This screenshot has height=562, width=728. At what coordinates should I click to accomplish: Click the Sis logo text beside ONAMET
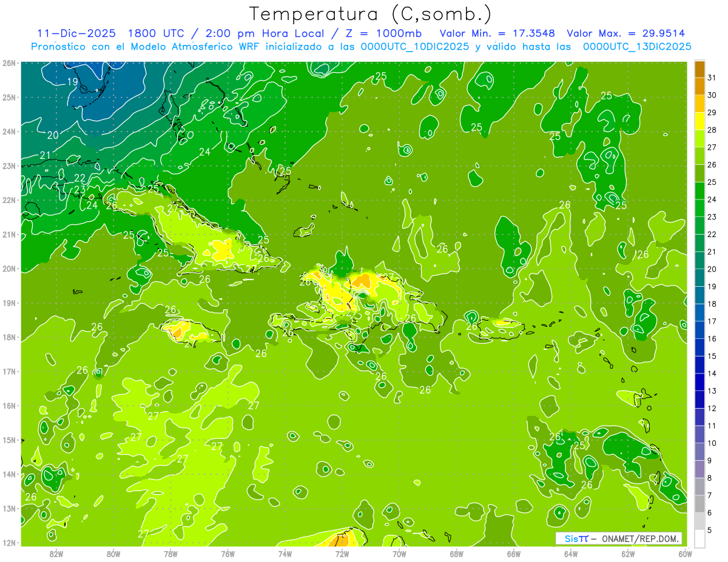click(573, 538)
